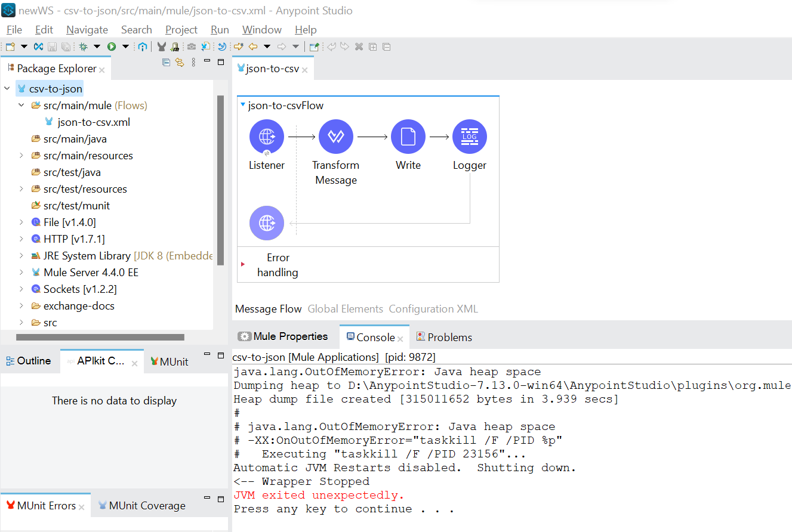Close the json-to-csv editor tab
The width and height of the screenshot is (792, 532).
tap(304, 70)
